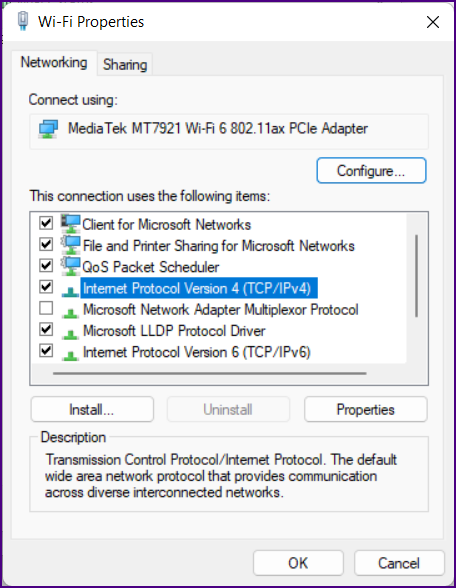This screenshot has height=588, width=456.
Task: Click the Microsoft LLDP Protocol Driver icon
Action: 70,334
